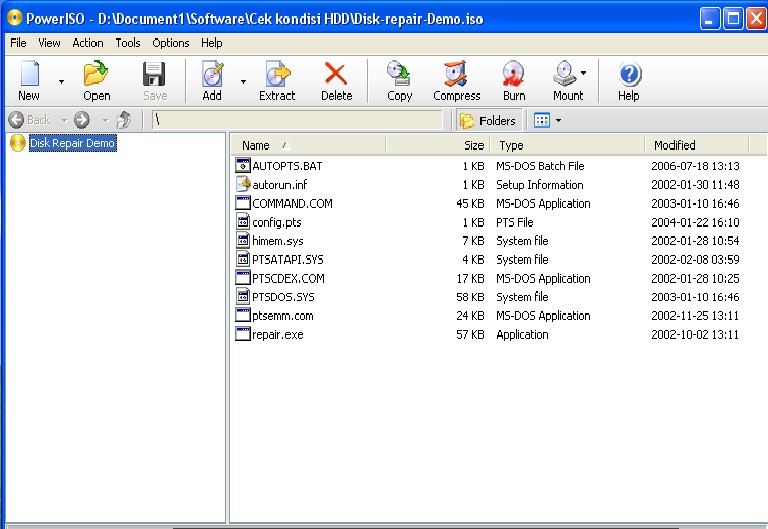Click the Save floppy disk icon

click(x=154, y=74)
